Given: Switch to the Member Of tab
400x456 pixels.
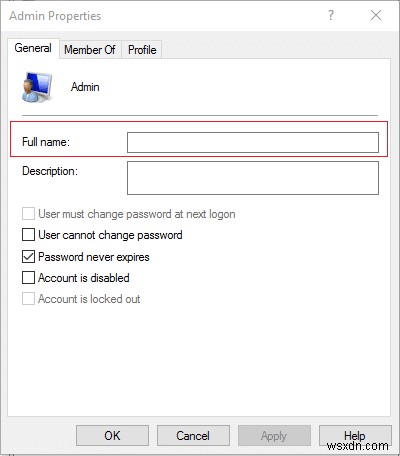Looking at the screenshot, I should 90,50.
